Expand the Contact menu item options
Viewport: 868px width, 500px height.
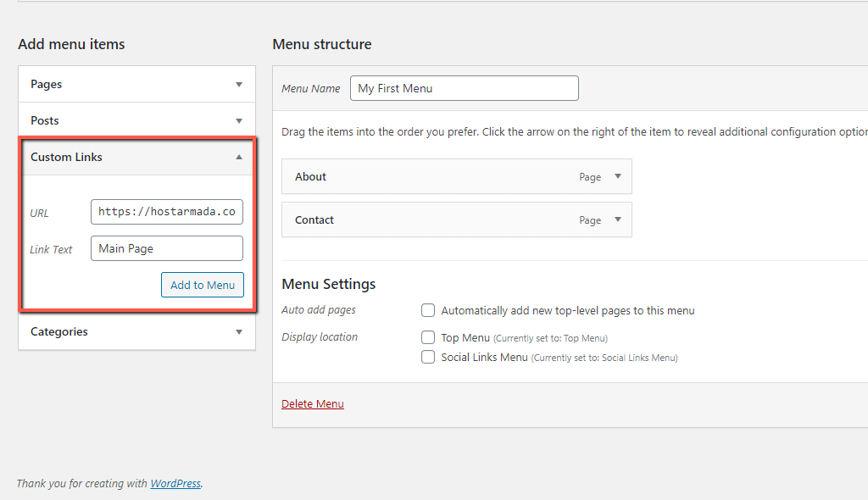pos(618,219)
